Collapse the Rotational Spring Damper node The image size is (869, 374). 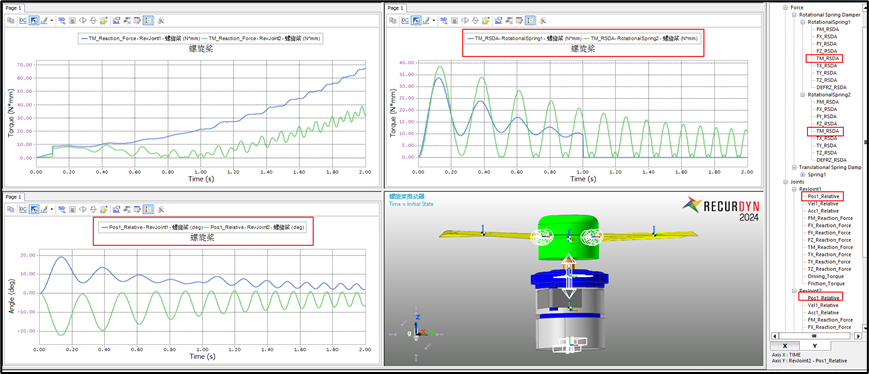pyautogui.click(x=794, y=14)
